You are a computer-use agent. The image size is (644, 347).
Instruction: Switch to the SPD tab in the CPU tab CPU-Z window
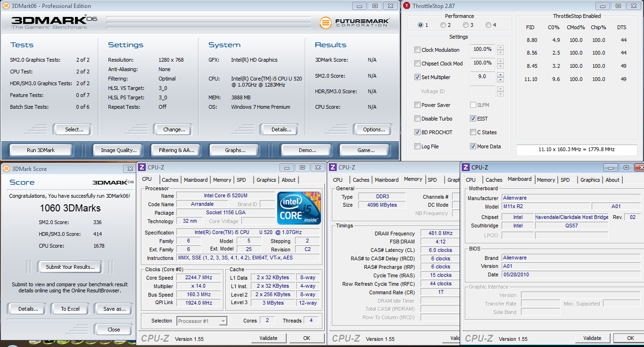[241, 180]
